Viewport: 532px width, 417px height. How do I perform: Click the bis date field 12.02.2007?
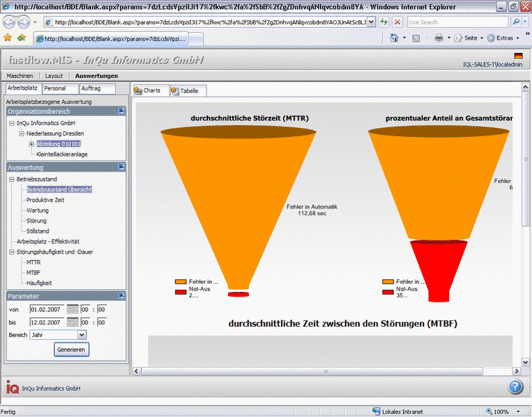point(47,322)
